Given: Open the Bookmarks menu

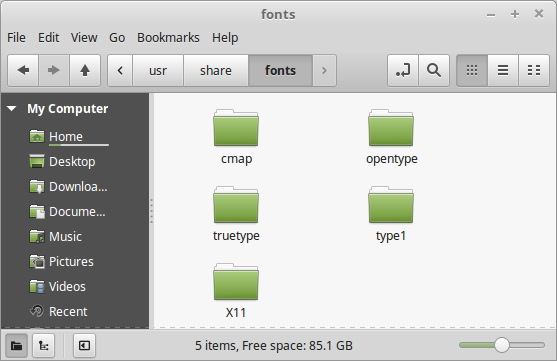Looking at the screenshot, I should tap(168, 37).
